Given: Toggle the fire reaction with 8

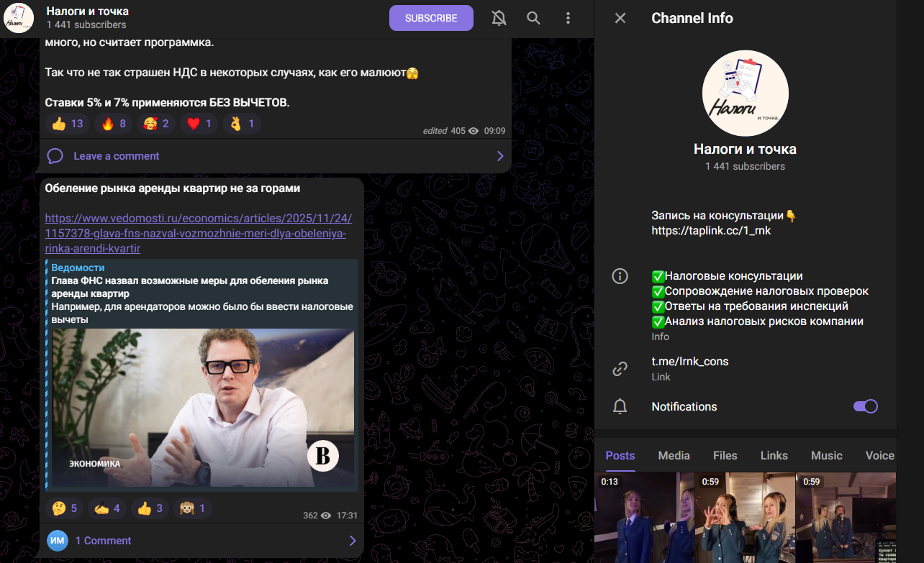Looking at the screenshot, I should tap(114, 124).
